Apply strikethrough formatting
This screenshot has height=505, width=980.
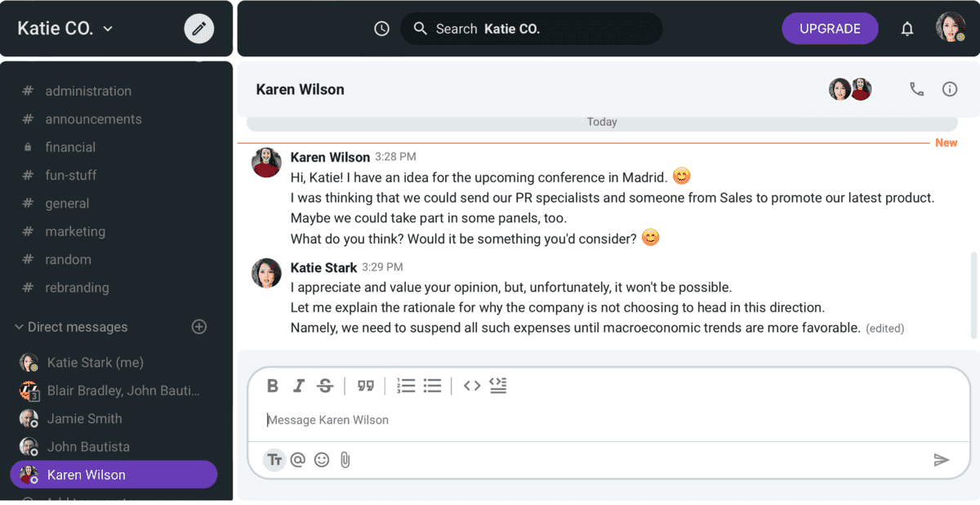click(x=325, y=386)
